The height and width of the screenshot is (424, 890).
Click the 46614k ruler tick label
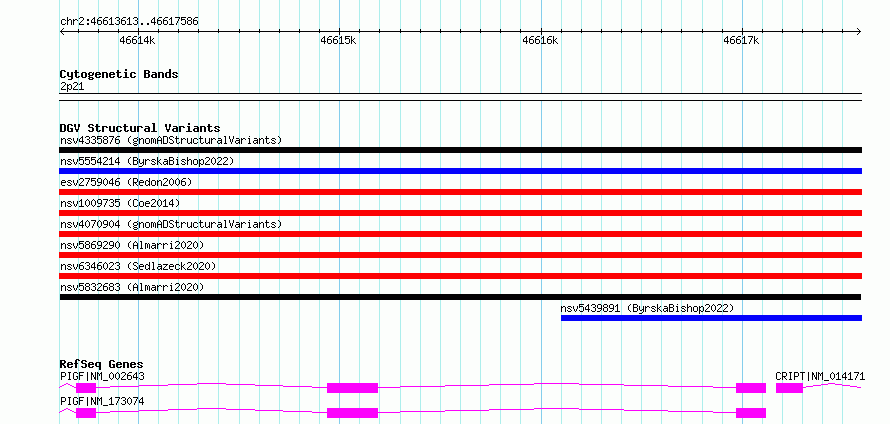point(137,40)
